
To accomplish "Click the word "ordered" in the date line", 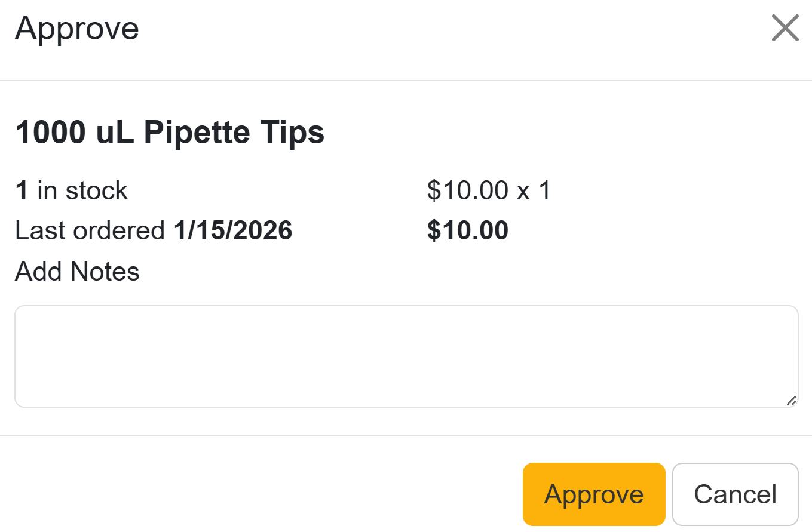I will [128, 230].
